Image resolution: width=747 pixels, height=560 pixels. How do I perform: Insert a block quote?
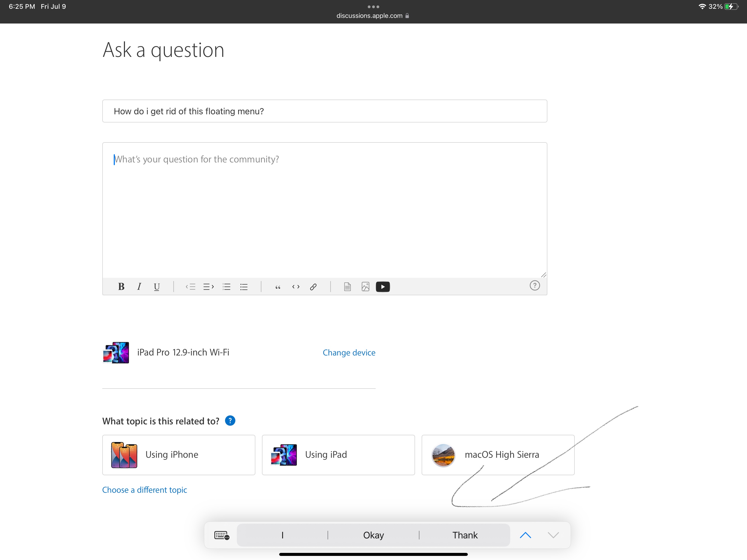point(278,287)
